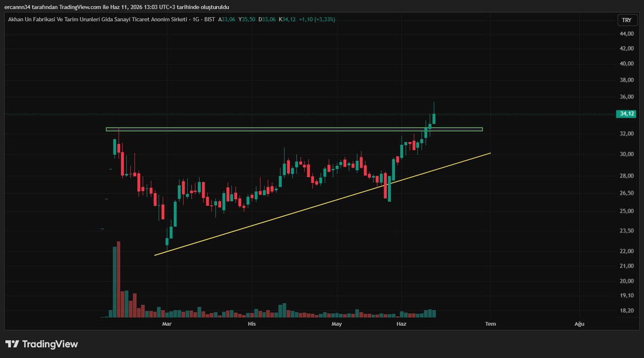
Task: Select the yellow rising trendline
Action: (x=322, y=204)
